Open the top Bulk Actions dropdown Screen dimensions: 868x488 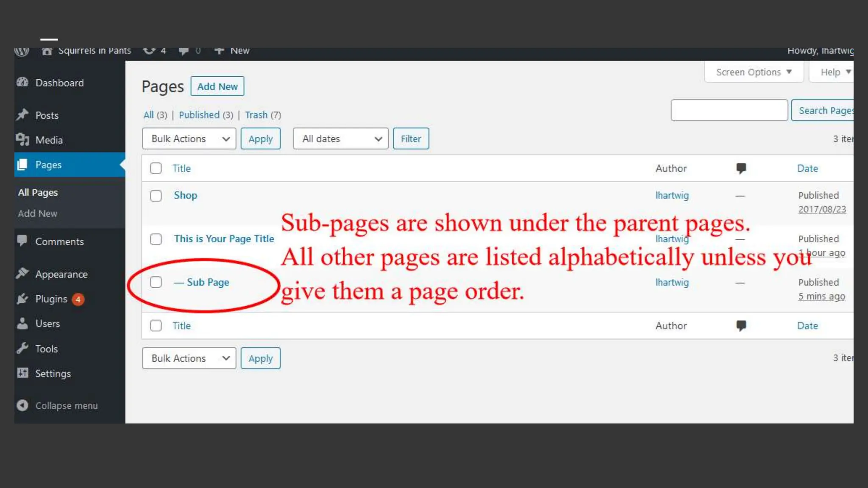tap(189, 139)
